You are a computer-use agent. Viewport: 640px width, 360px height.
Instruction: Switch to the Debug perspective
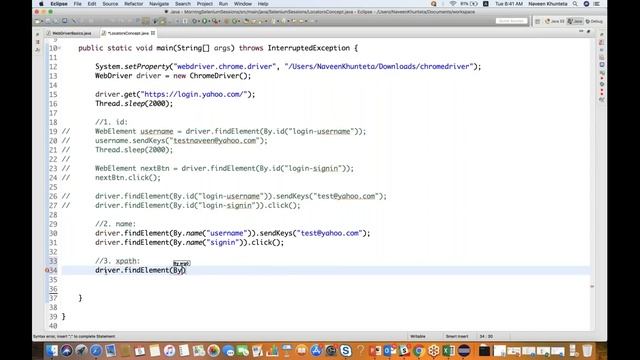594,21
